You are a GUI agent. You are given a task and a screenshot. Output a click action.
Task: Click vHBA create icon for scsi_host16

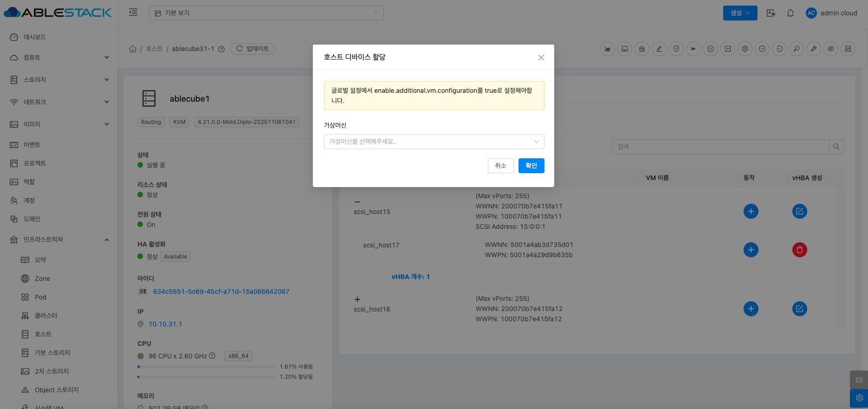tap(799, 309)
